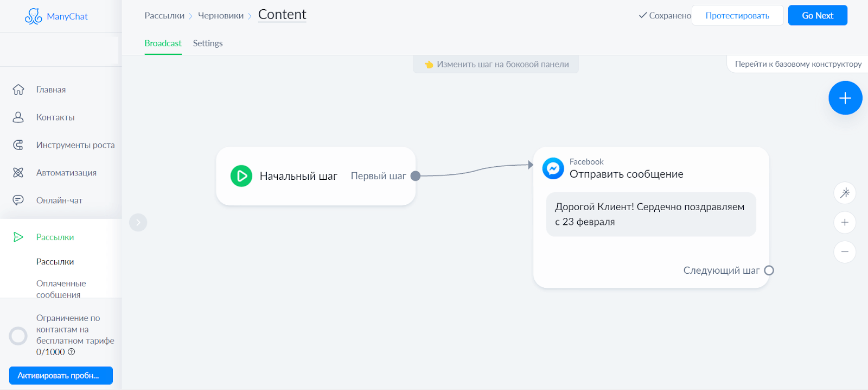This screenshot has height=390, width=868.
Task: Click the blue plus add-step button
Action: [x=845, y=98]
